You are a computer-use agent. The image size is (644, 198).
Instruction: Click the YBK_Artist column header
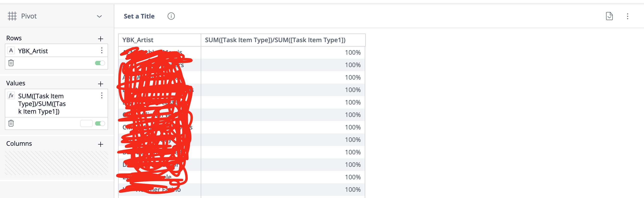point(138,40)
